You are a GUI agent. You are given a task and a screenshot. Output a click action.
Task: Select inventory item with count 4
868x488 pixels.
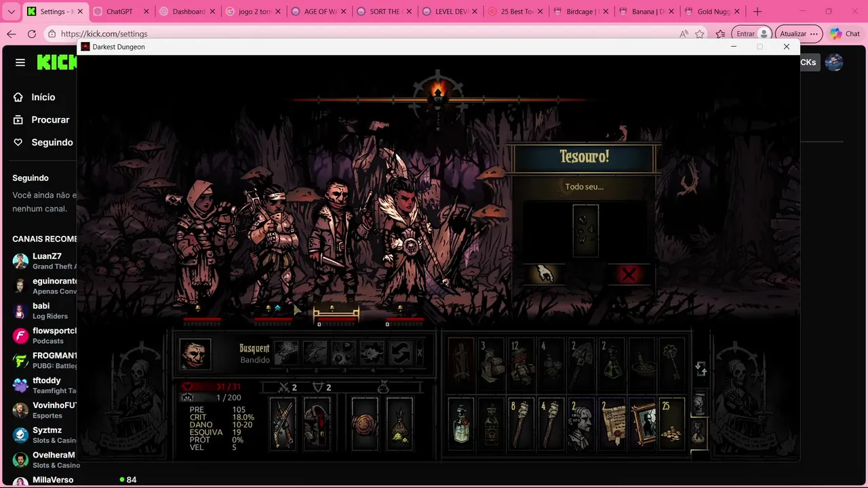click(x=551, y=363)
